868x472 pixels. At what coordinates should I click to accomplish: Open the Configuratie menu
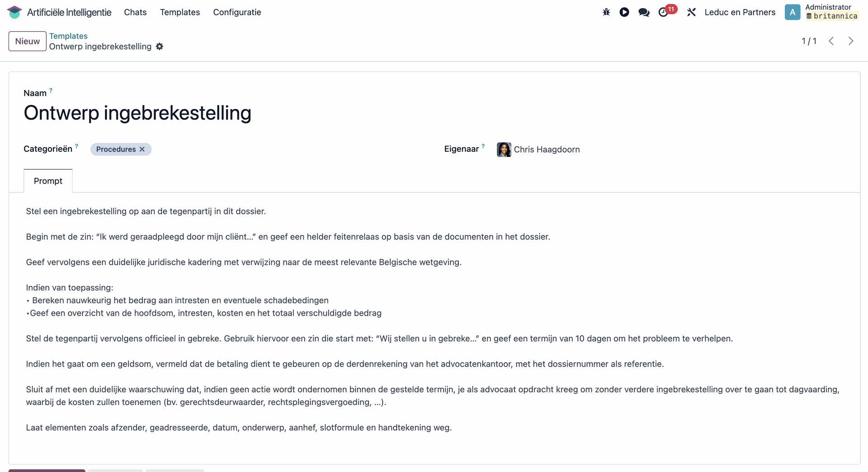237,12
